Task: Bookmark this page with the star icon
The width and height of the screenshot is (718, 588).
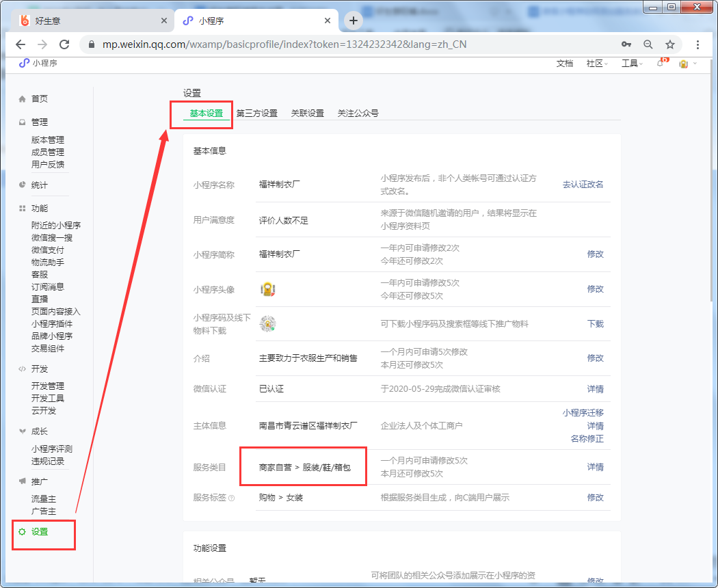Action: [670, 44]
